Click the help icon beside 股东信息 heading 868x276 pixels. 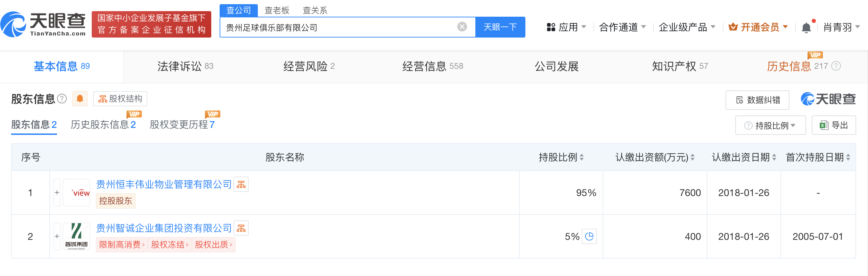[62, 99]
